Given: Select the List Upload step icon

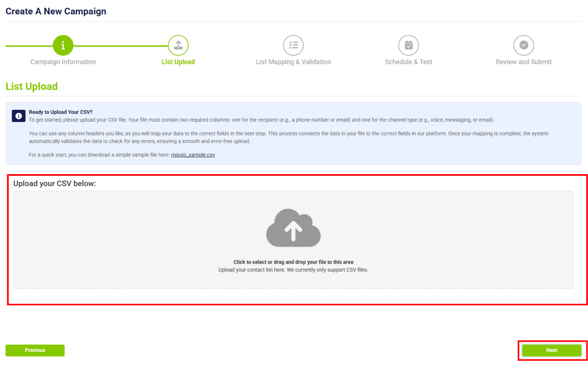Looking at the screenshot, I should click(178, 45).
